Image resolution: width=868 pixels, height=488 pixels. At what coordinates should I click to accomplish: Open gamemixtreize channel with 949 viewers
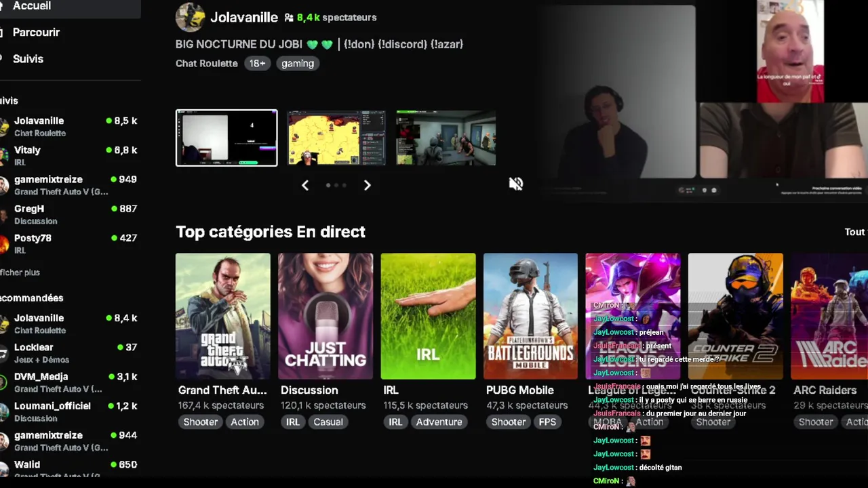pyautogui.click(x=69, y=185)
